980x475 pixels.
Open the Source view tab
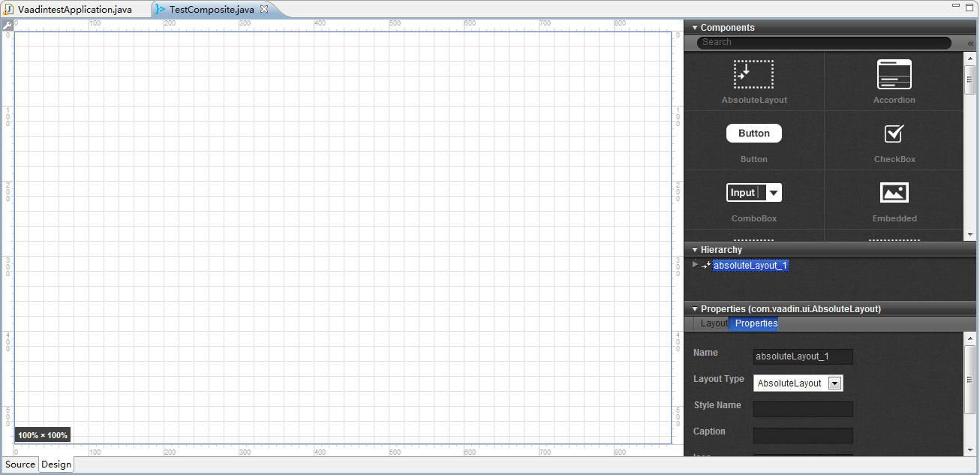coord(20,464)
